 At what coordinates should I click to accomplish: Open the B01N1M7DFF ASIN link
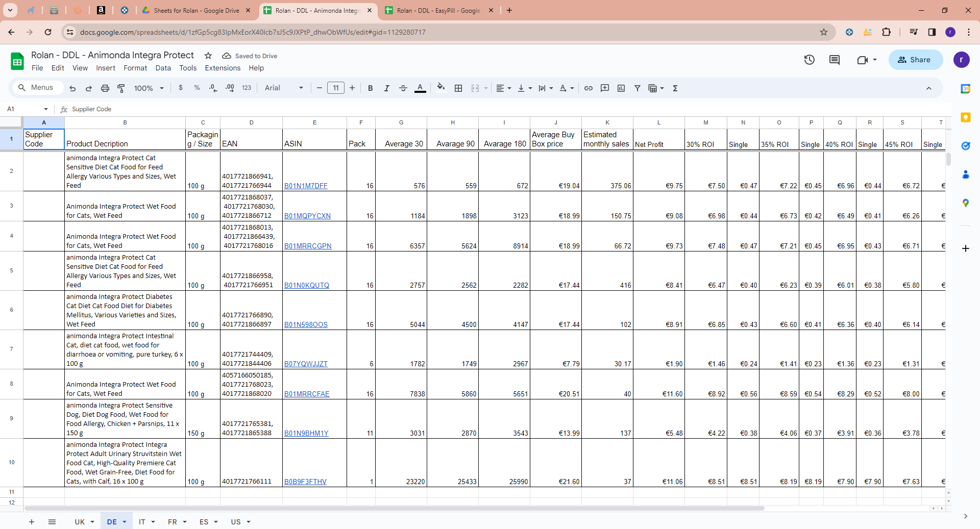pyautogui.click(x=306, y=186)
